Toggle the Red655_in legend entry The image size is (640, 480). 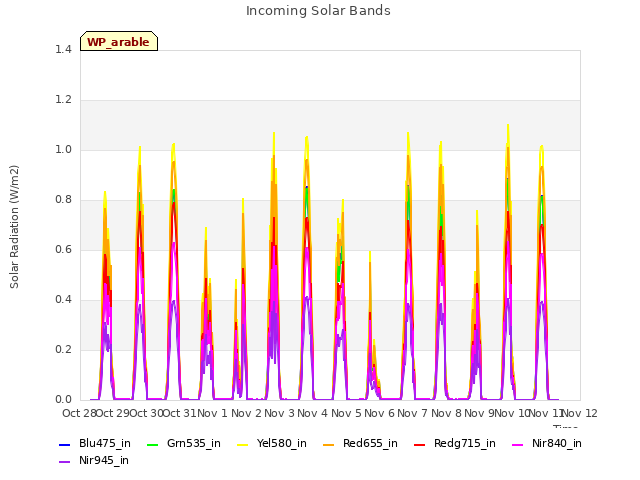click(x=360, y=443)
